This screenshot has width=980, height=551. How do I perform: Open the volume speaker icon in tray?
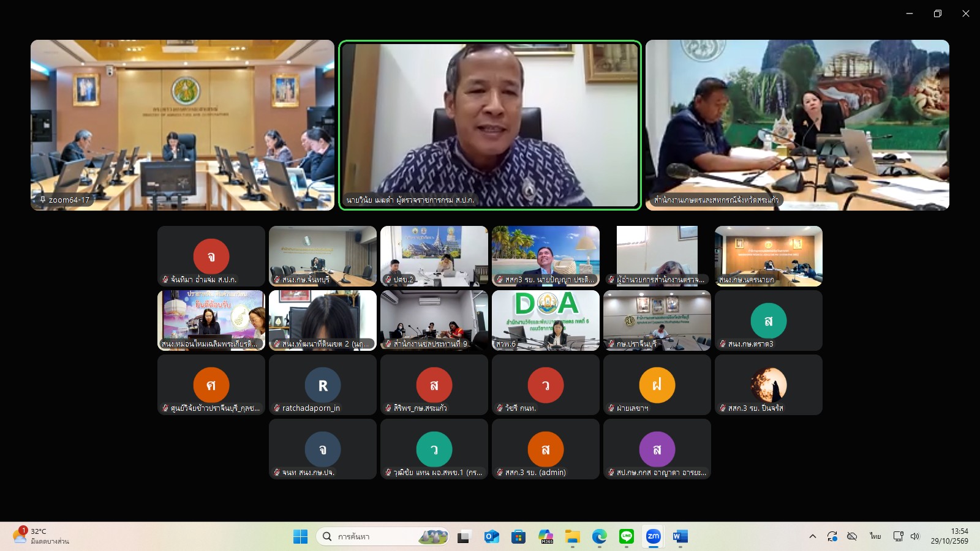pos(915,536)
